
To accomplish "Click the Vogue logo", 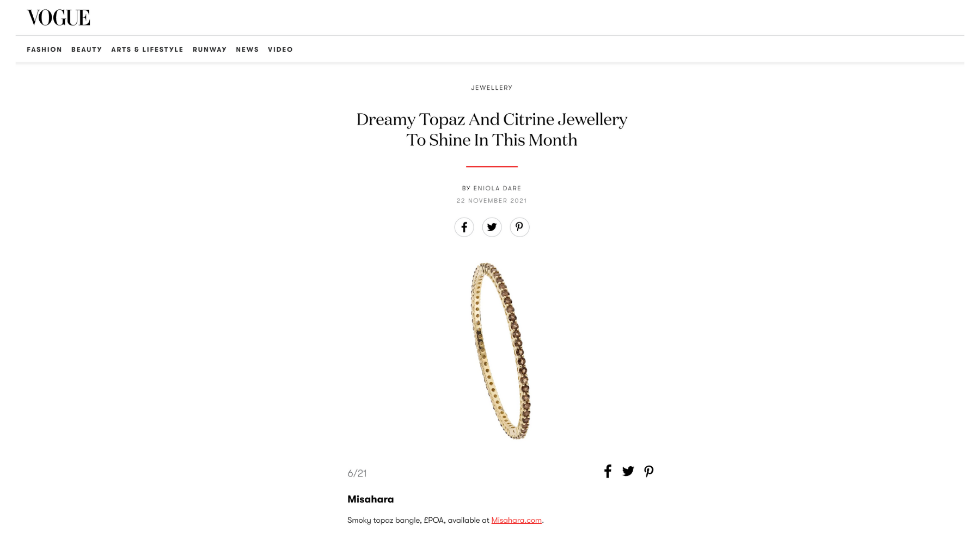I will coord(58,17).
